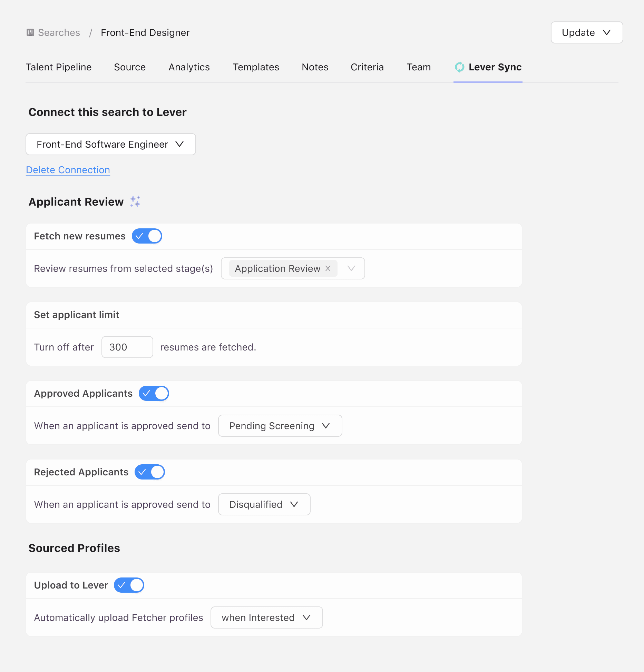This screenshot has height=672, width=644.
Task: Click the Delete Connection link
Action: [68, 170]
